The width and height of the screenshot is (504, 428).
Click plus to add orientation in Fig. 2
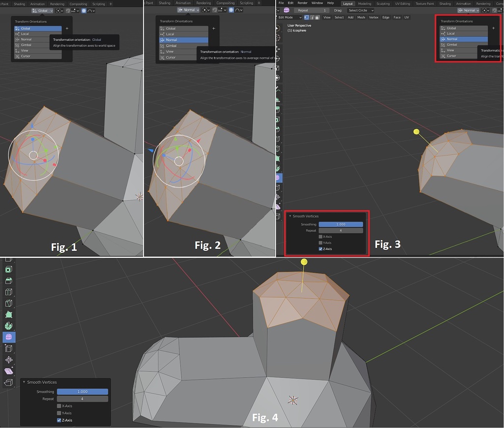point(214,28)
